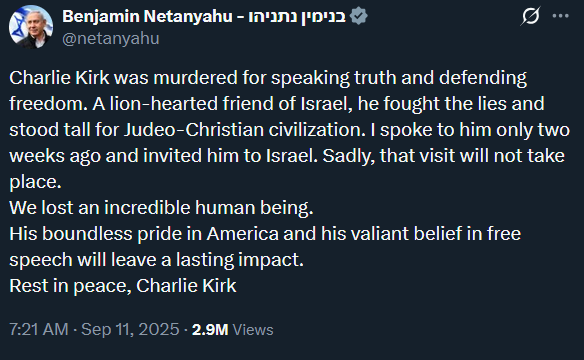Screen dimensions: 584x360
Task: Click 'speech will leave a lasting impact.'
Action: [x=156, y=260]
